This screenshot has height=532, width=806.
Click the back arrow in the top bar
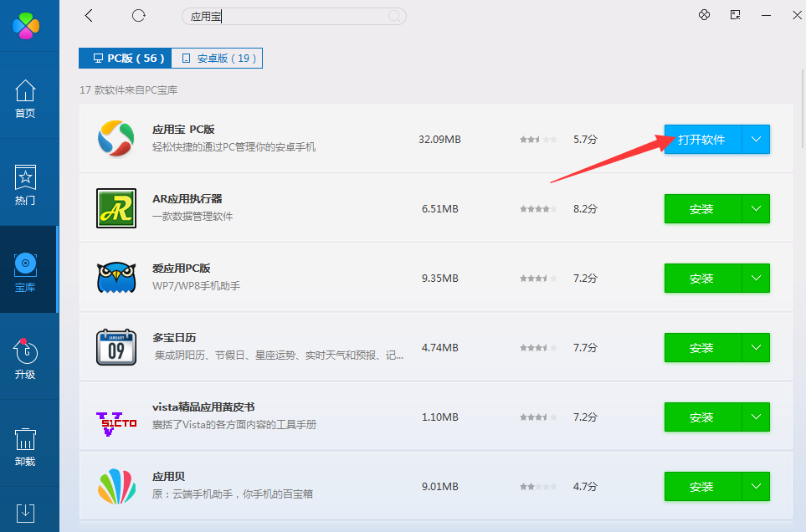tap(90, 16)
